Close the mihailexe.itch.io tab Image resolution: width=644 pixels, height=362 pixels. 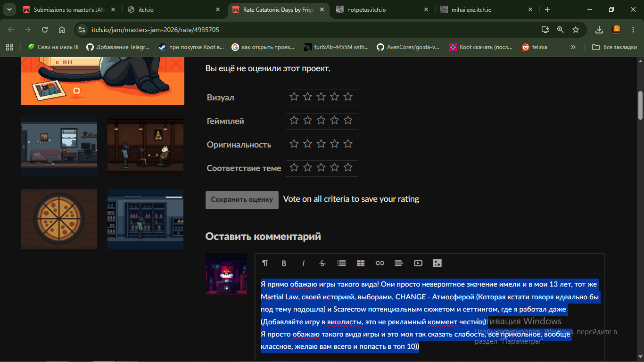point(530,9)
